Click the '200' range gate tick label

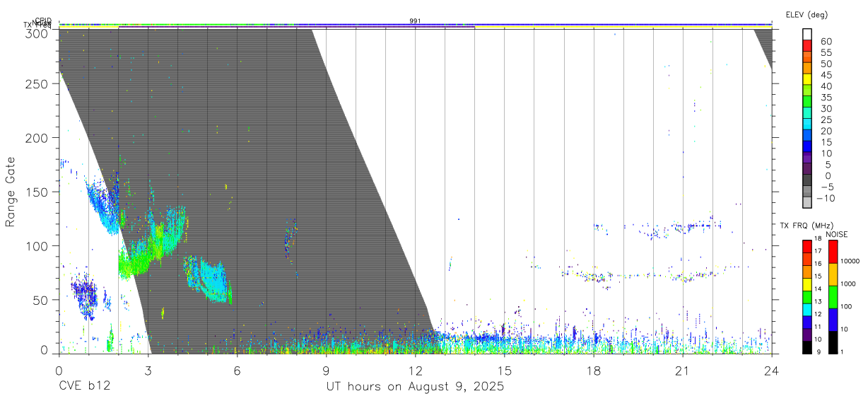[x=37, y=138]
